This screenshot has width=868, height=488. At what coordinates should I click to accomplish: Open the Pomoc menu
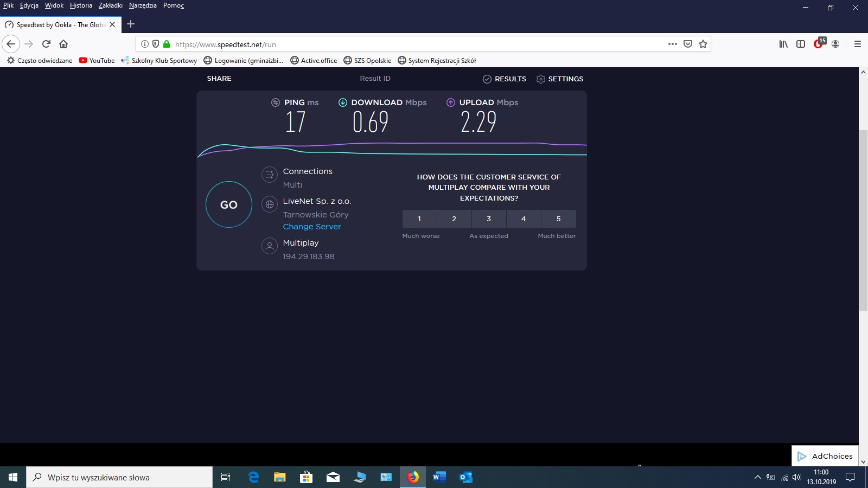tap(174, 5)
